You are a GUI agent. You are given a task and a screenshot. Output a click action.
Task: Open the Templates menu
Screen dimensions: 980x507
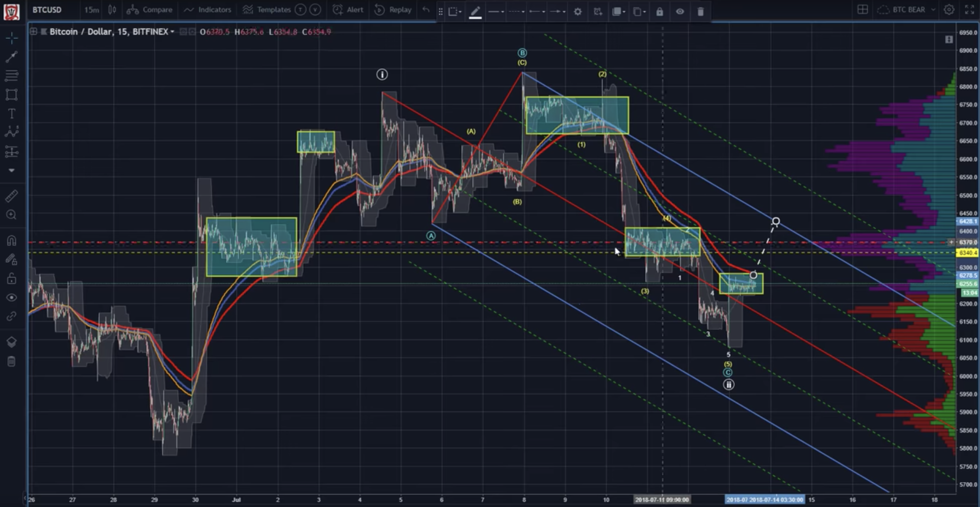point(267,10)
